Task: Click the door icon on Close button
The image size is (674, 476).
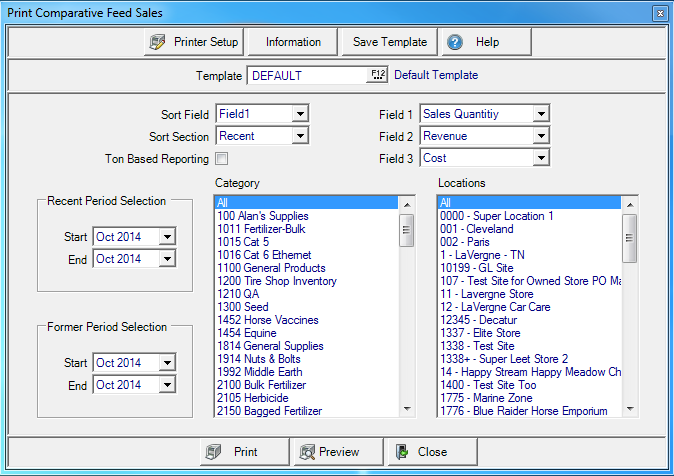Action: pyautogui.click(x=400, y=452)
